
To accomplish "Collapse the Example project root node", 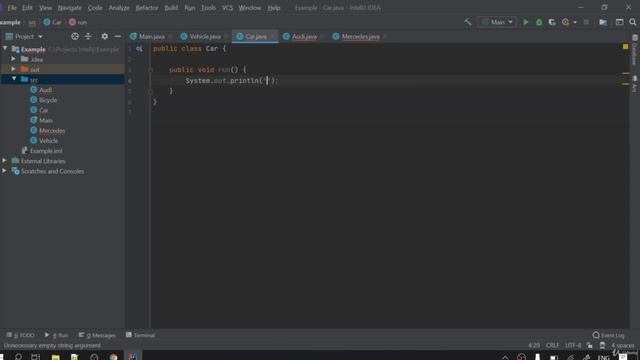I will click(x=5, y=49).
